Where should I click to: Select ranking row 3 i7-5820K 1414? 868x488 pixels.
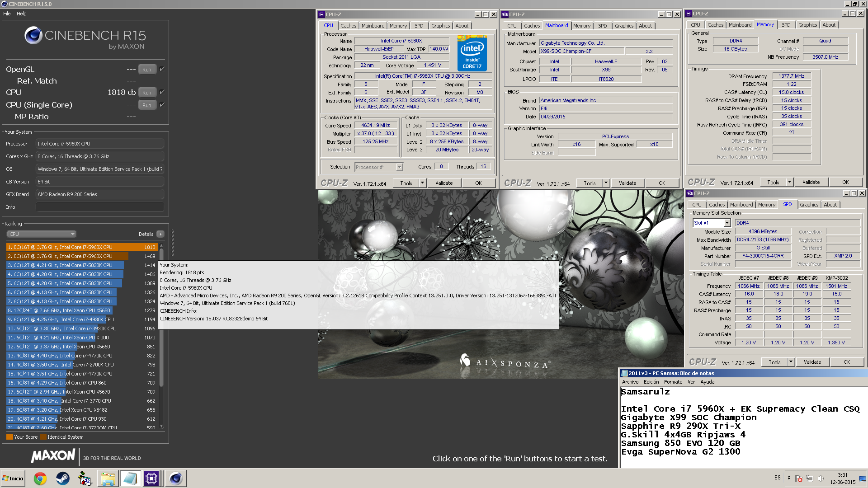(x=81, y=265)
